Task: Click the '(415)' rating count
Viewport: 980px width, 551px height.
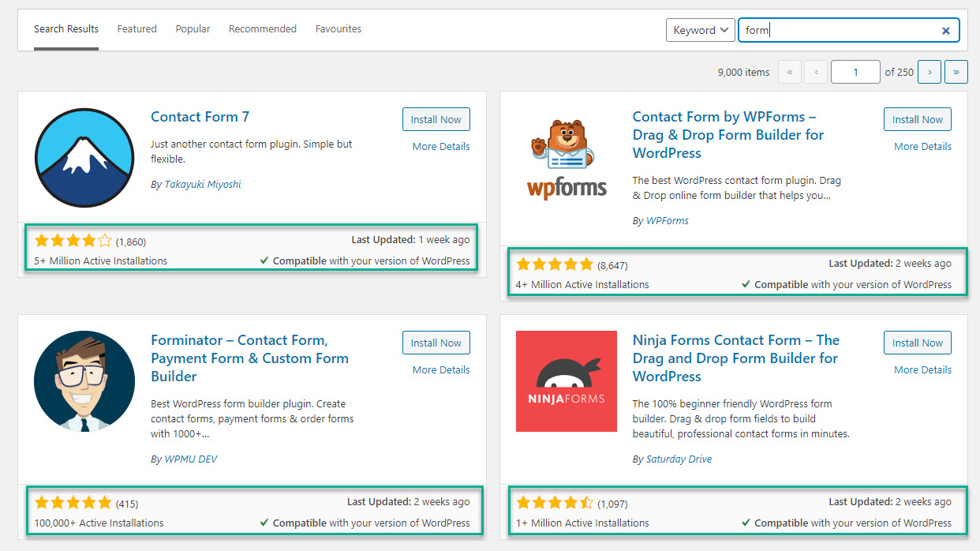Action: pyautogui.click(x=127, y=503)
